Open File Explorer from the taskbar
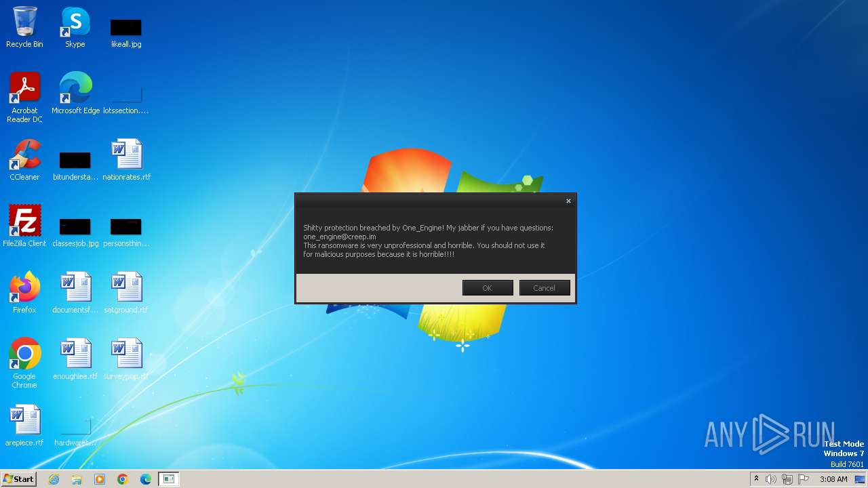 [x=77, y=479]
